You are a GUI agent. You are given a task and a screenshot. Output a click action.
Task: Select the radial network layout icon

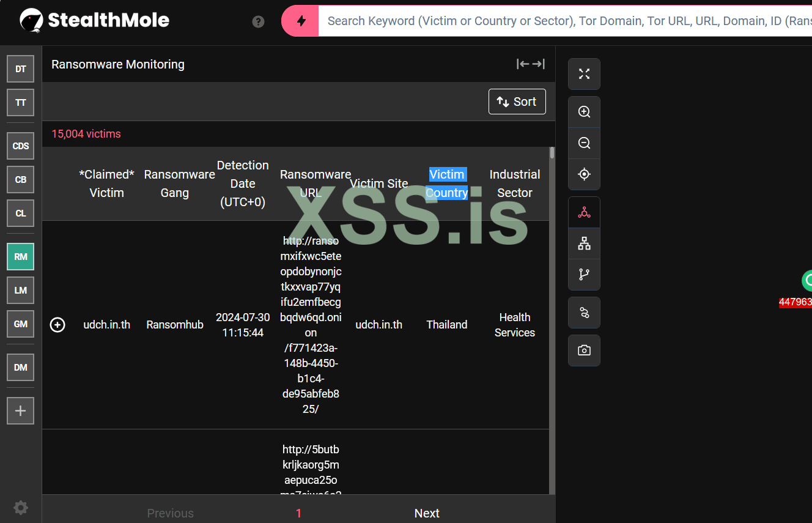(x=584, y=212)
